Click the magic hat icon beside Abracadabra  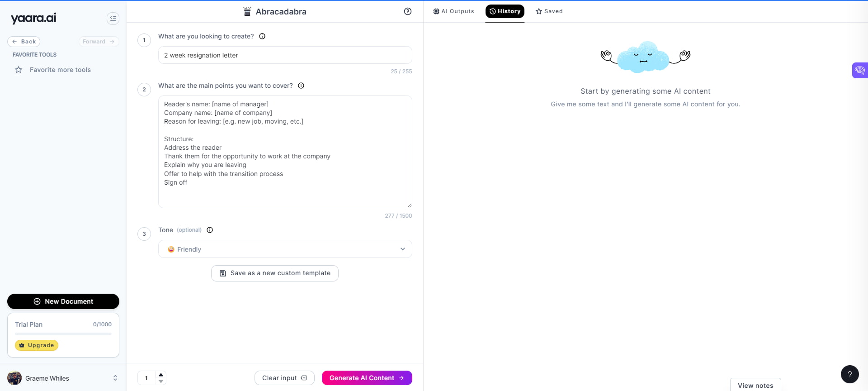[247, 11]
